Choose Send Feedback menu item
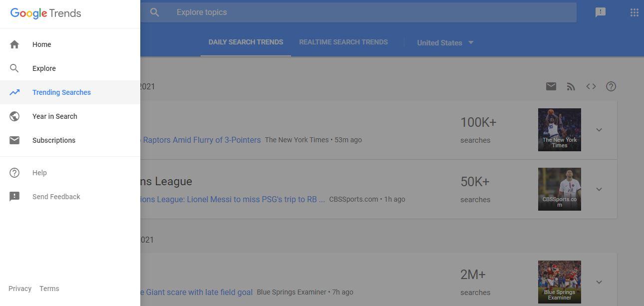The image size is (644, 306). pos(70,197)
